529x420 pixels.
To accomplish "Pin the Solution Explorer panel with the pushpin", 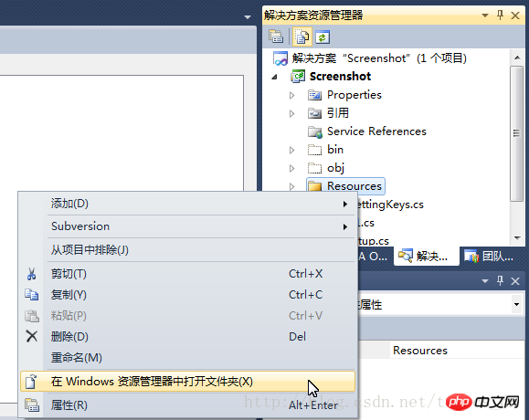I will click(501, 16).
